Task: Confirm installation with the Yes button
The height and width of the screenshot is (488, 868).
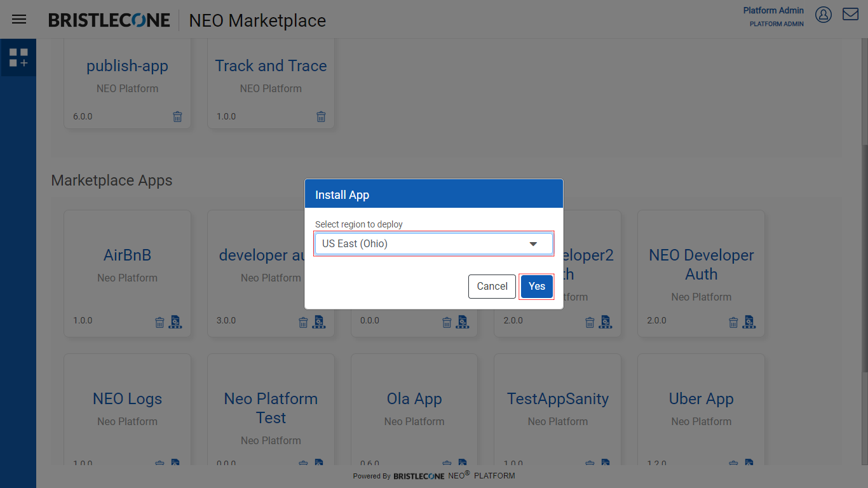Action: tap(537, 287)
